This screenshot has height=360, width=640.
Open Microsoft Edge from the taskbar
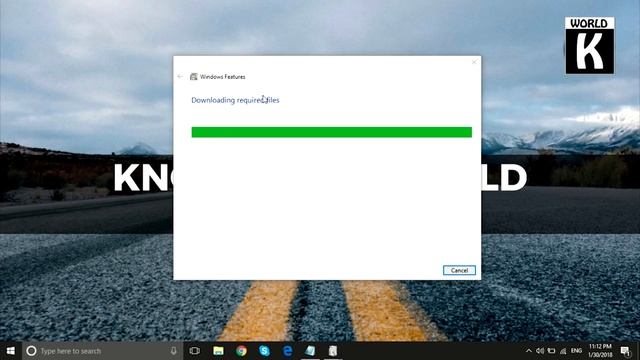[287, 351]
